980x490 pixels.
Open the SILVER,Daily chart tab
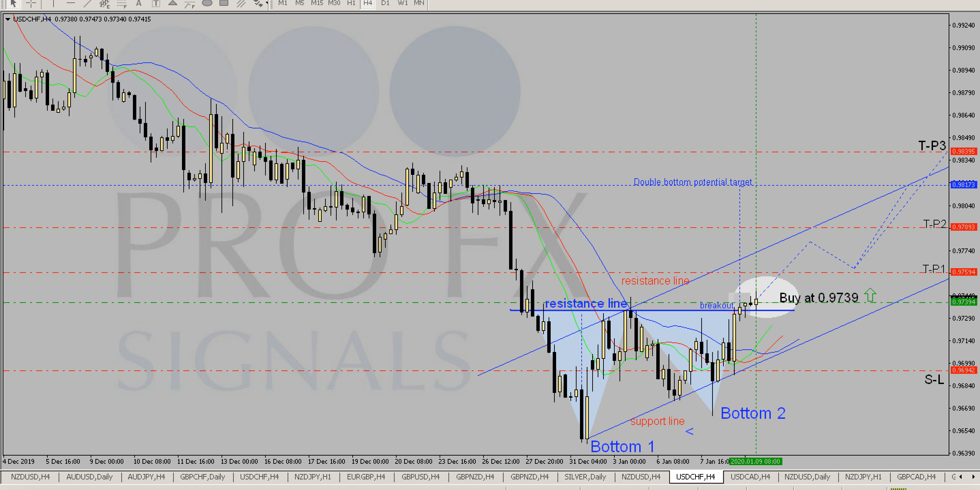[585, 477]
